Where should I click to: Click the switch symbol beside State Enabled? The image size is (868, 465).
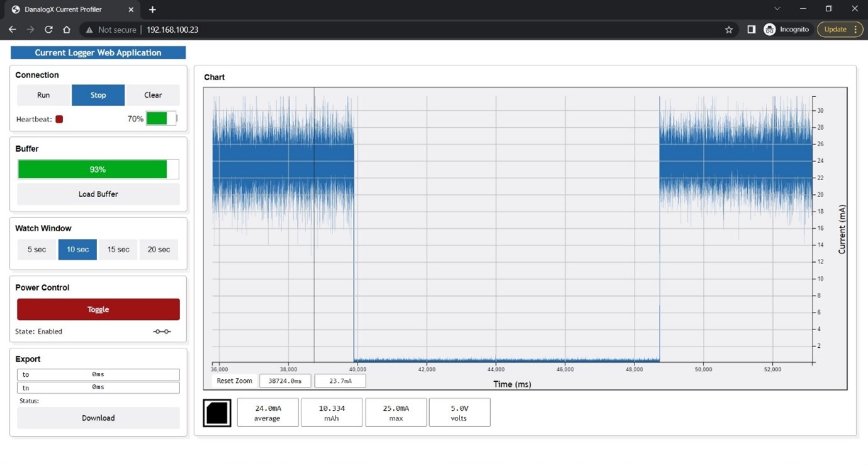click(x=162, y=331)
